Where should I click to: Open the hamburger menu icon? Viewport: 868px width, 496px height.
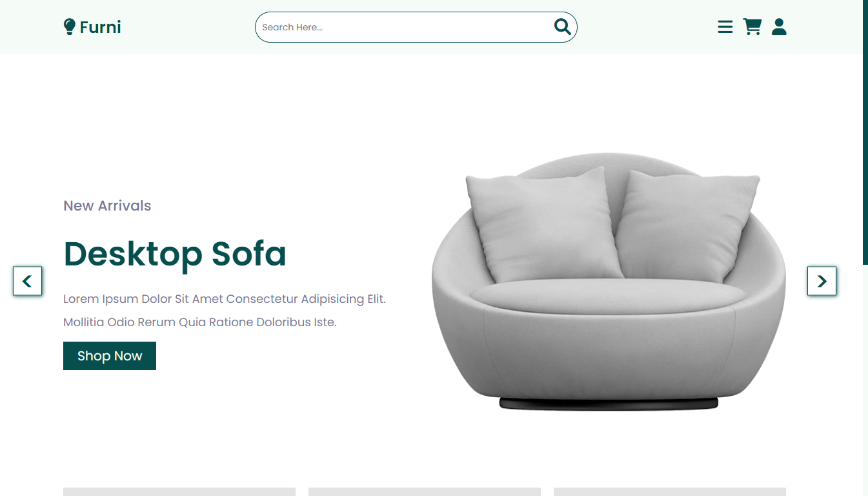725,26
